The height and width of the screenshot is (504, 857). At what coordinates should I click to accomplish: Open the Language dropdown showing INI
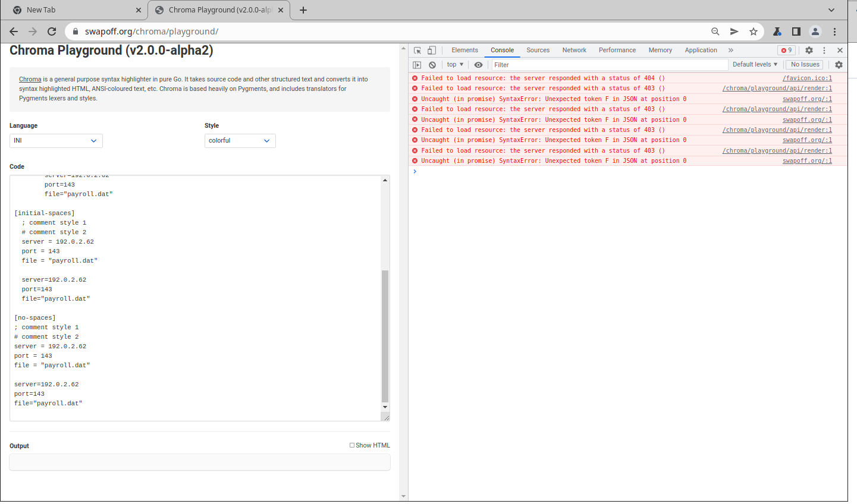click(55, 141)
